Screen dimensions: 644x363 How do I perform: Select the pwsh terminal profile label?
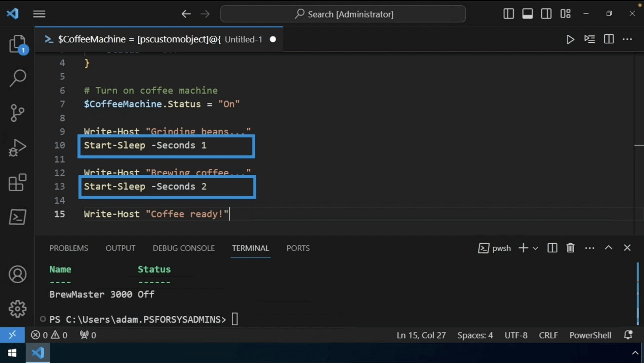click(x=495, y=248)
